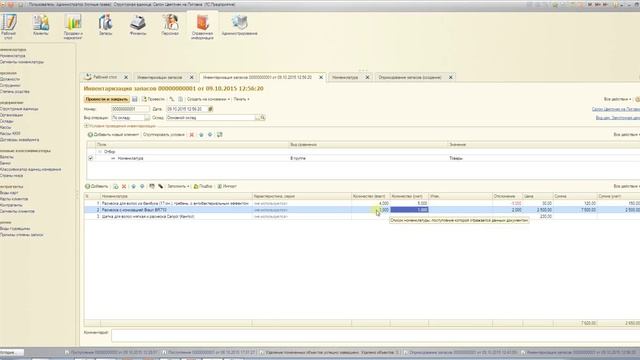Open Создать на основании dropdown
The image size is (640, 360).
[208, 99]
